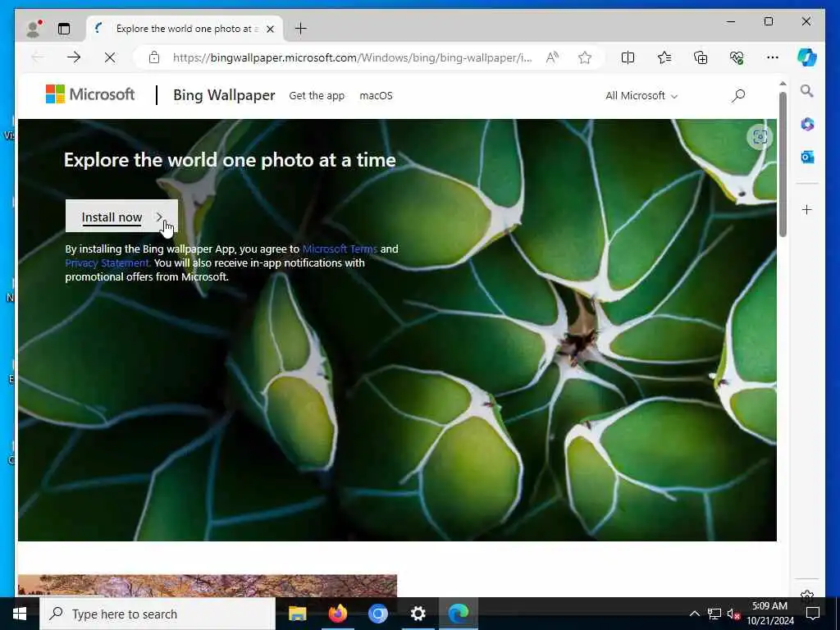This screenshot has width=840, height=630.
Task: Click the 'Install now' button
Action: (x=121, y=217)
